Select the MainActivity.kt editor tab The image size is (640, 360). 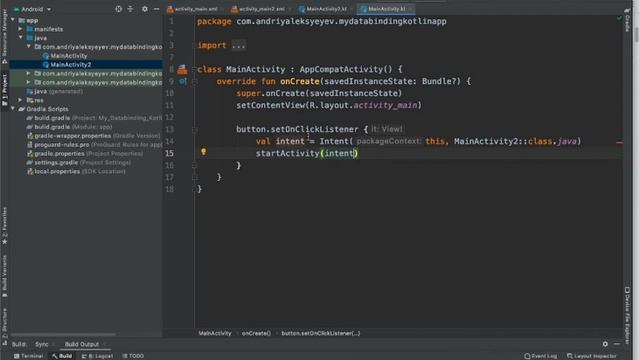point(386,9)
